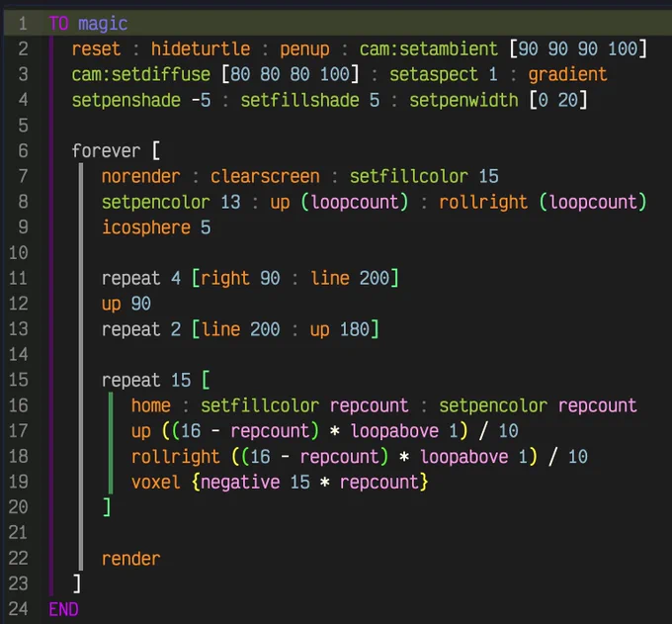Click 'negative' on line 19
The width and height of the screenshot is (672, 624).
pos(240,483)
